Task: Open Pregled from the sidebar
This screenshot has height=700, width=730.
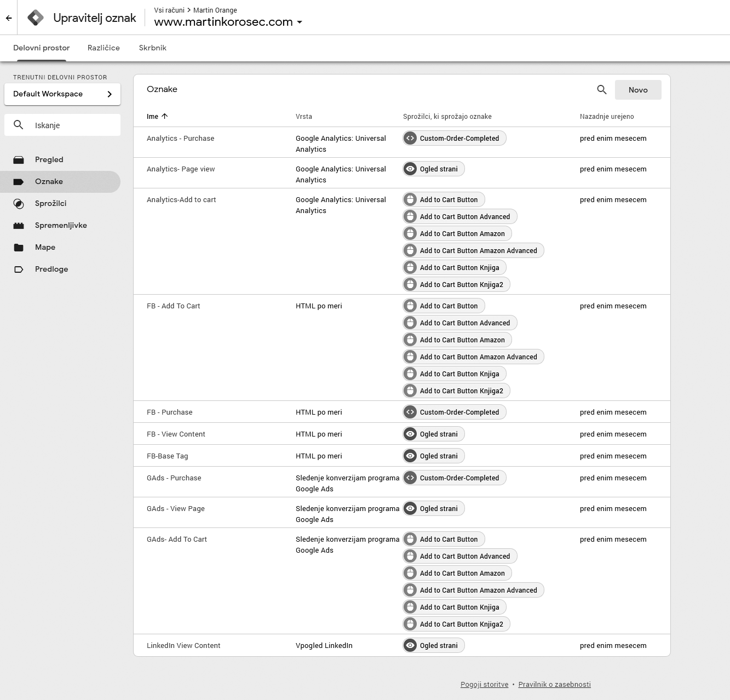Action: (49, 159)
